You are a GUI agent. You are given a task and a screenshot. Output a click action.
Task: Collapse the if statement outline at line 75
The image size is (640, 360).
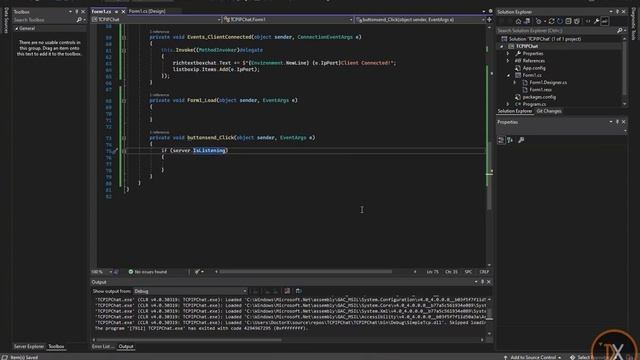click(x=124, y=151)
